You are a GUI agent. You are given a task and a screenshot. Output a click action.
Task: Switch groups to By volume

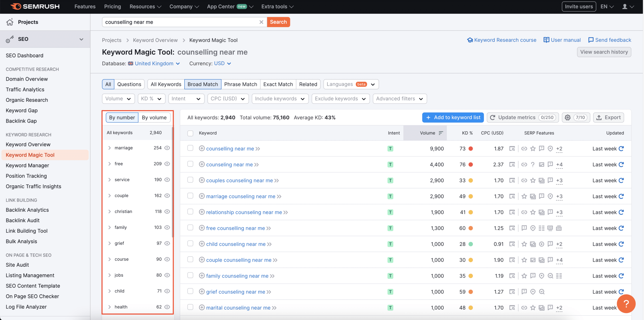point(154,117)
